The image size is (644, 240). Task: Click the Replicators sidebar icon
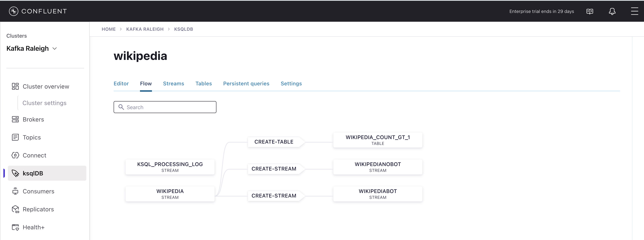(15, 209)
